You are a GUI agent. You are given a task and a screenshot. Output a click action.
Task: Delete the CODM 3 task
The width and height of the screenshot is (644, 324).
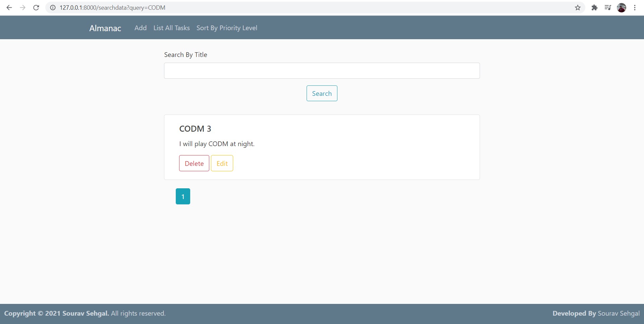(x=194, y=163)
